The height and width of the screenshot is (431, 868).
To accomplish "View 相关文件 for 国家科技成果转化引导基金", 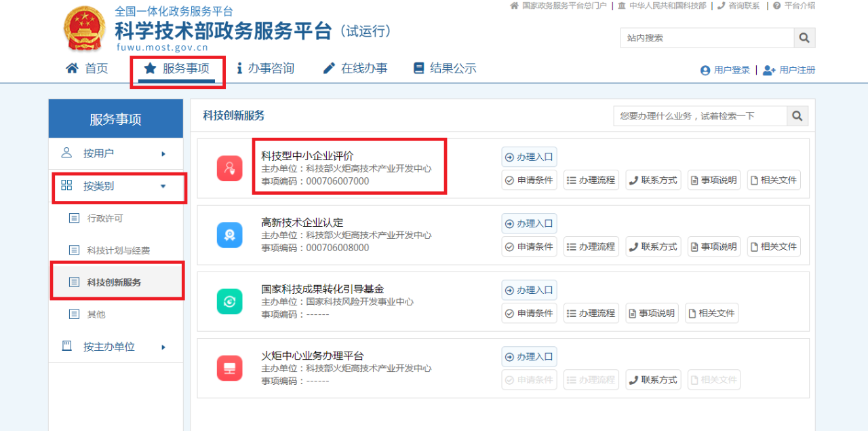I will [712, 313].
